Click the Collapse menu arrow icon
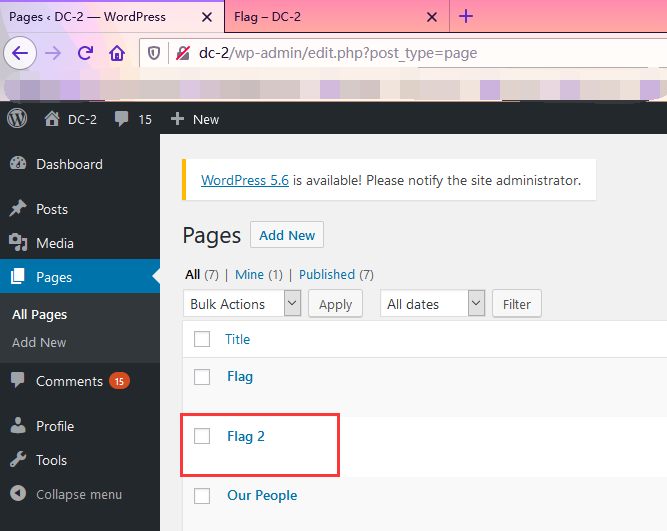667x531 pixels. pos(18,494)
